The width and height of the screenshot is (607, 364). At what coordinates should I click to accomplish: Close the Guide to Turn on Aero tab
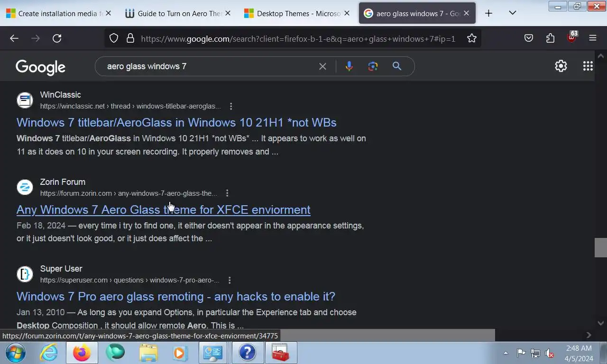pyautogui.click(x=228, y=13)
